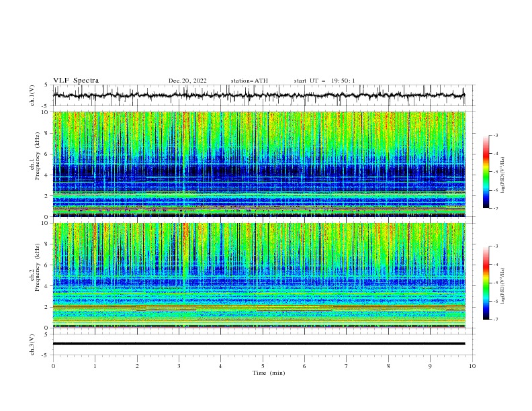Click the upper PSD color scale bar
This screenshot has height=411, width=532.
[486, 172]
